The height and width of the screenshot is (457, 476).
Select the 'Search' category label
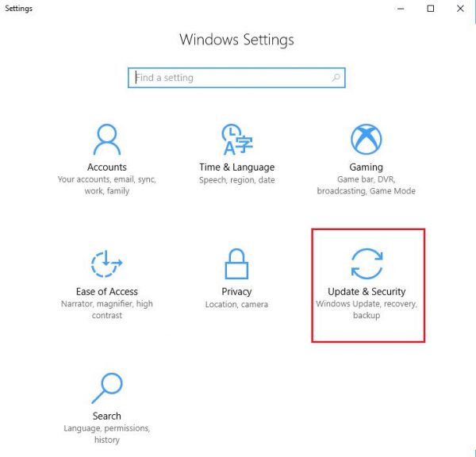[107, 417]
